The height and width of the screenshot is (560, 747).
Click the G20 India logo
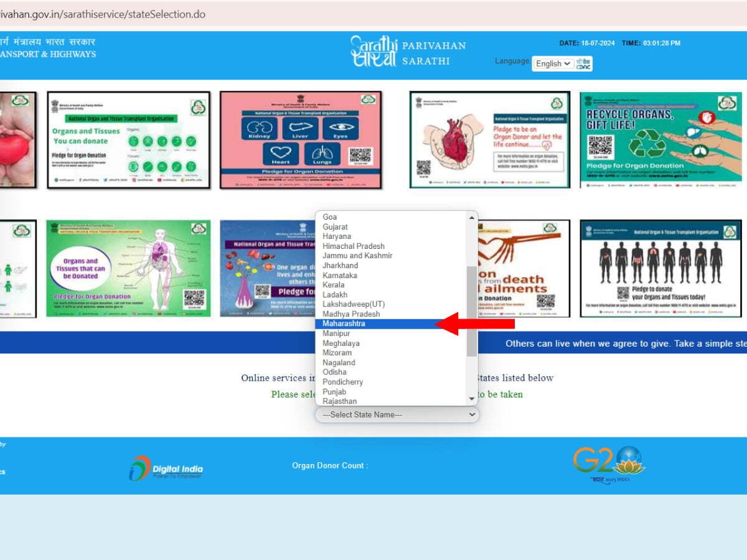point(608,465)
